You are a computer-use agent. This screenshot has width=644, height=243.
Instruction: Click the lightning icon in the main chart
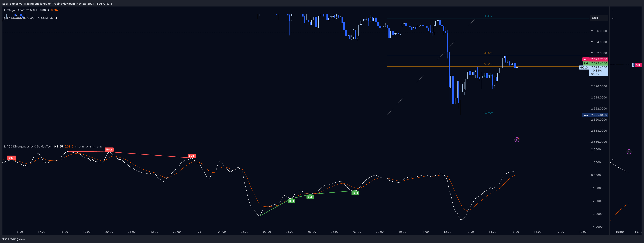(x=517, y=140)
